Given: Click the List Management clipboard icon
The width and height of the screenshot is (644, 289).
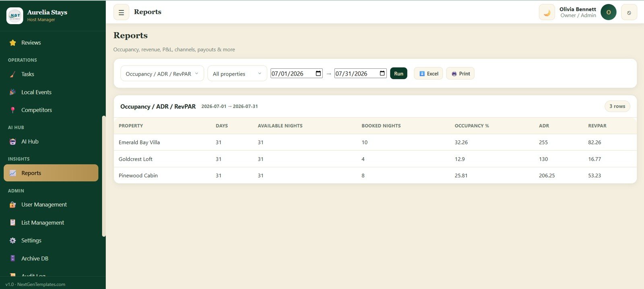Looking at the screenshot, I should click(x=13, y=222).
